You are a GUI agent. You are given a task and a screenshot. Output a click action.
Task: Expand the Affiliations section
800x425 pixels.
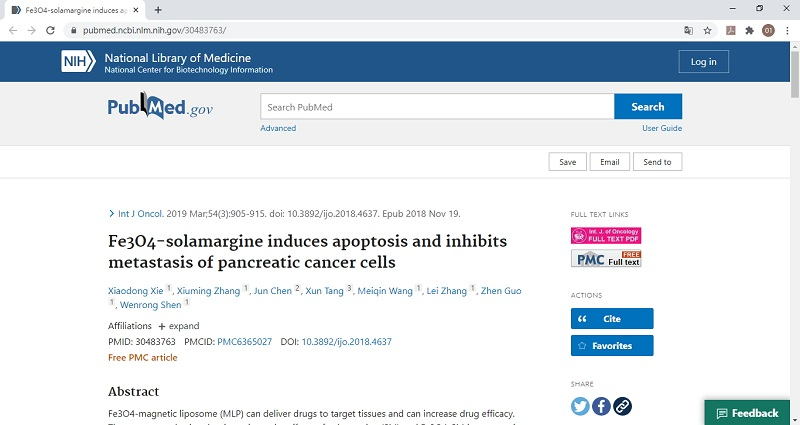tap(178, 326)
